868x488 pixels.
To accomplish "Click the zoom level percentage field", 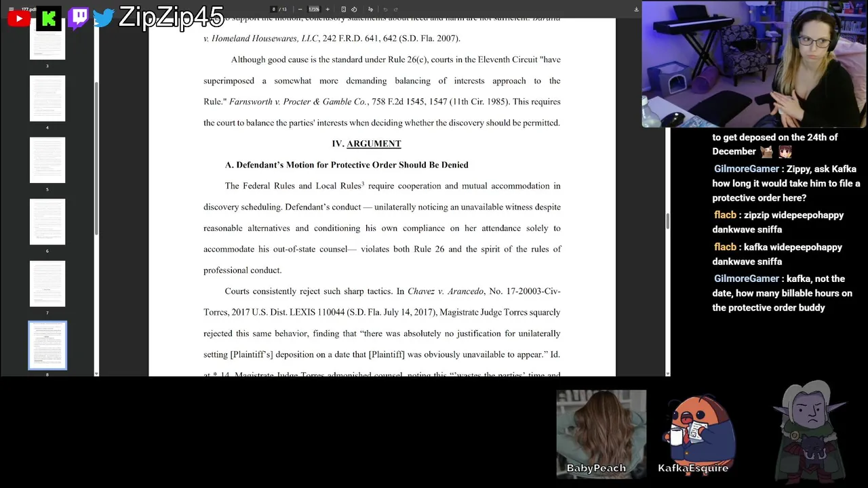I will (314, 9).
